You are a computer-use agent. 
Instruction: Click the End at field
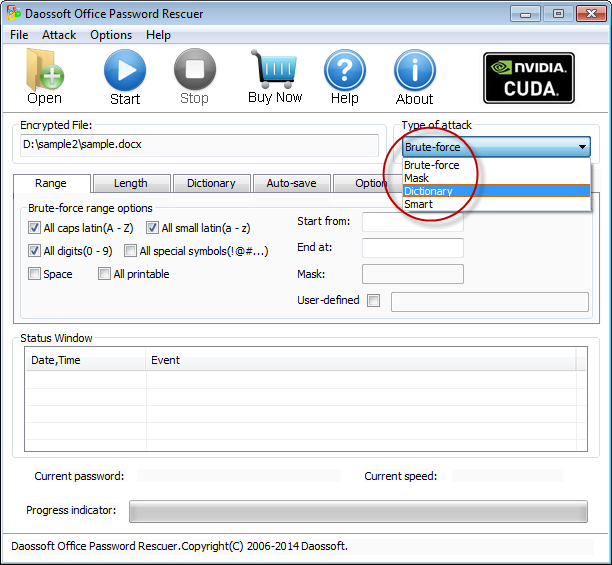413,248
